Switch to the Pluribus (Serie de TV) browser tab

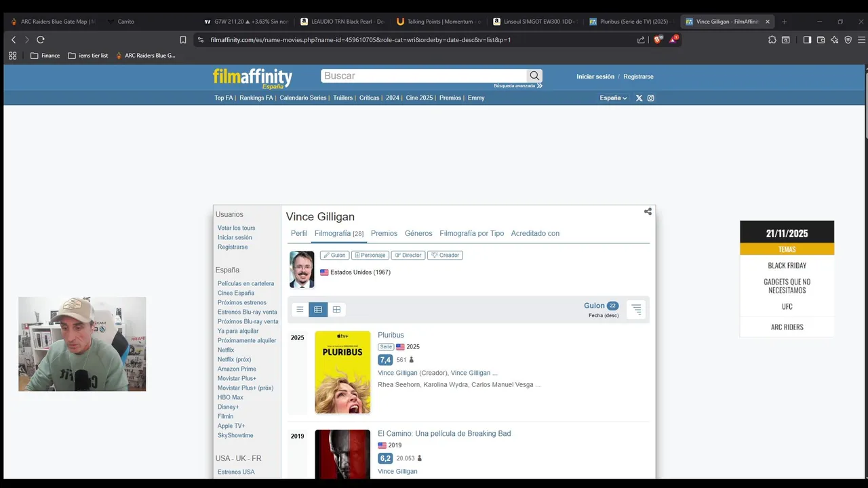(x=631, y=22)
